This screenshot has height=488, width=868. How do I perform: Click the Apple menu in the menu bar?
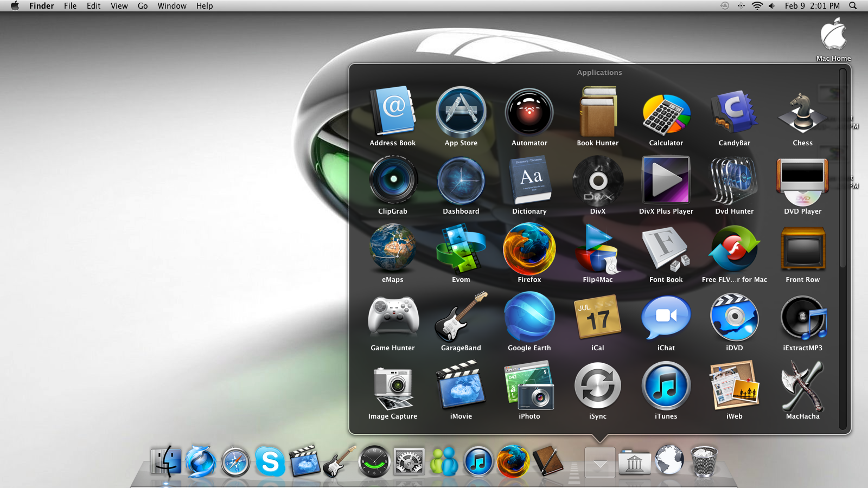(15, 5)
